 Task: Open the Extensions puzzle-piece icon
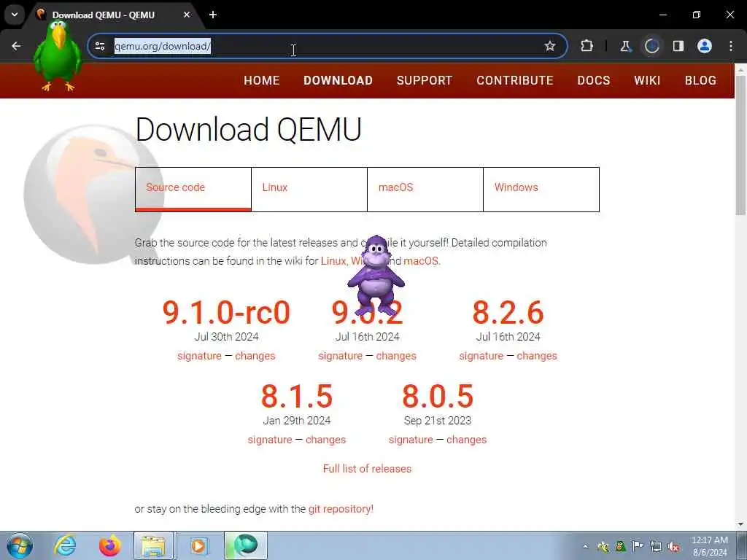coord(587,46)
